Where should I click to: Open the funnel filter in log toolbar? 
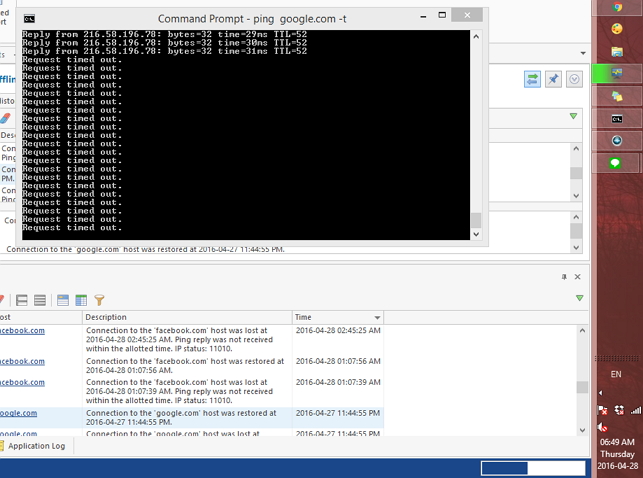point(99,300)
